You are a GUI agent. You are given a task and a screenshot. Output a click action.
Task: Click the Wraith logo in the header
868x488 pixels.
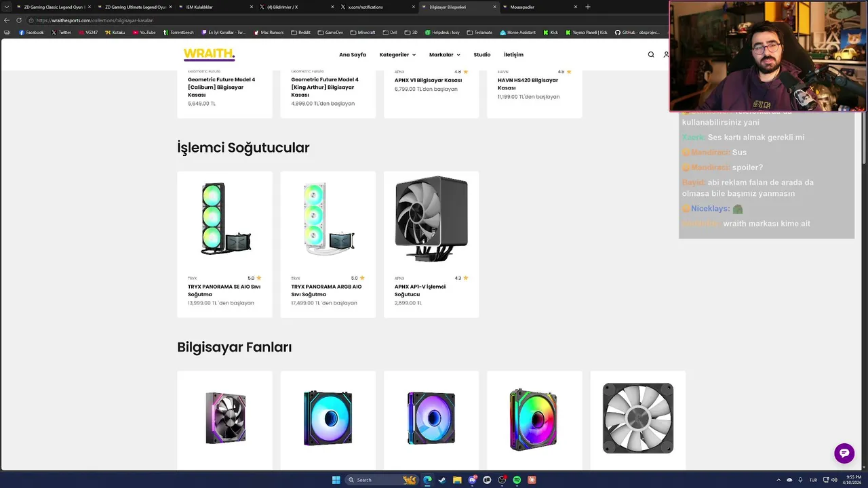[x=209, y=54]
